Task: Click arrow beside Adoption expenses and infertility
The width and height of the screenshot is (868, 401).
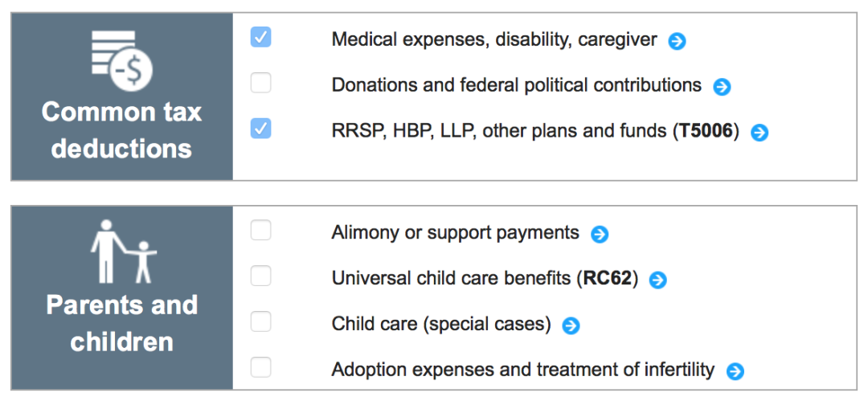Action: 735,371
